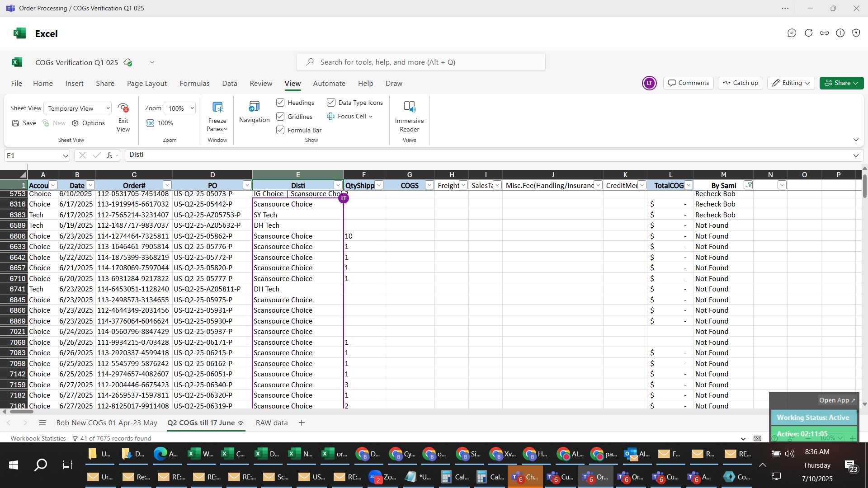Click the shield privacy icon
This screenshot has width=868, height=488.
[856, 33]
